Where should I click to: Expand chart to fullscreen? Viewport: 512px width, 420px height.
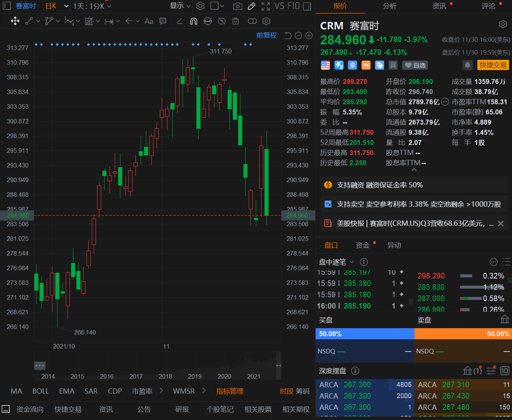click(x=266, y=6)
